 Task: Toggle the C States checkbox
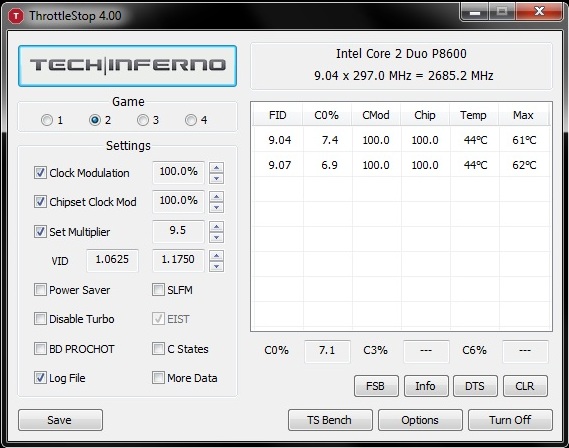[158, 349]
